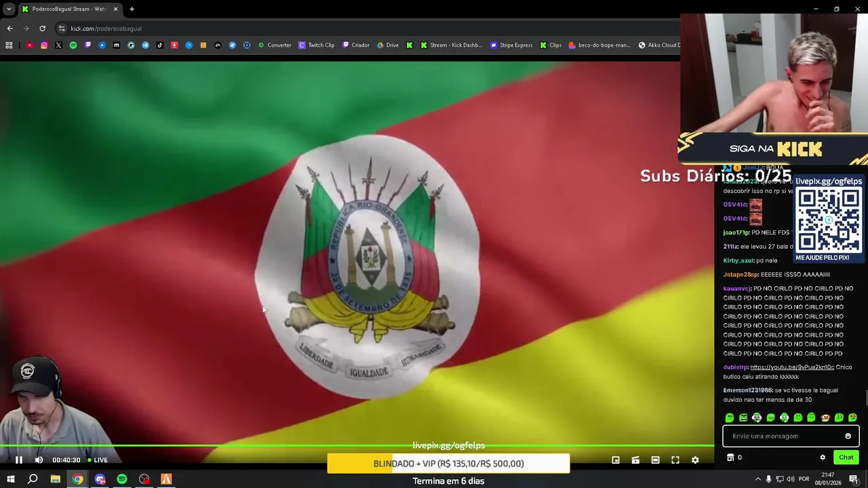Image resolution: width=868 pixels, height=488 pixels.
Task: Toggle theater mode in video player
Action: [655, 460]
